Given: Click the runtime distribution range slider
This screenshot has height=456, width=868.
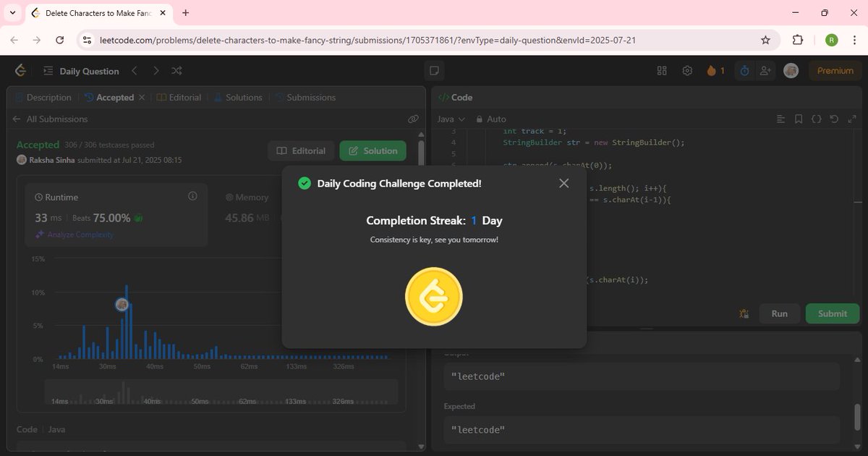Looking at the screenshot, I should [x=221, y=392].
